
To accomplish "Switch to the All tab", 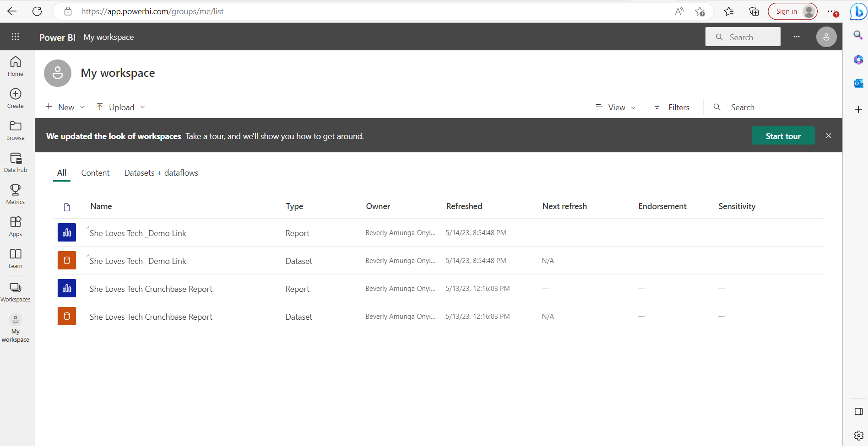I will tap(62, 173).
